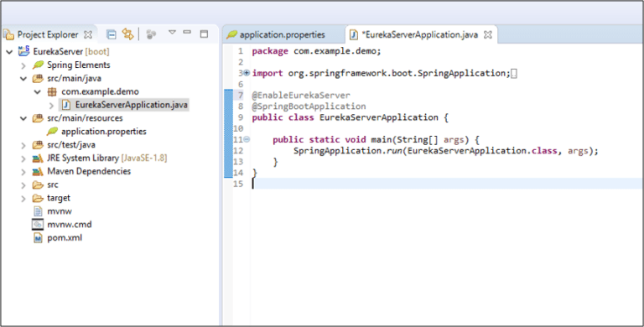Collapse the src/main/java folder
Viewport: 644px width, 327px height.
point(23,79)
